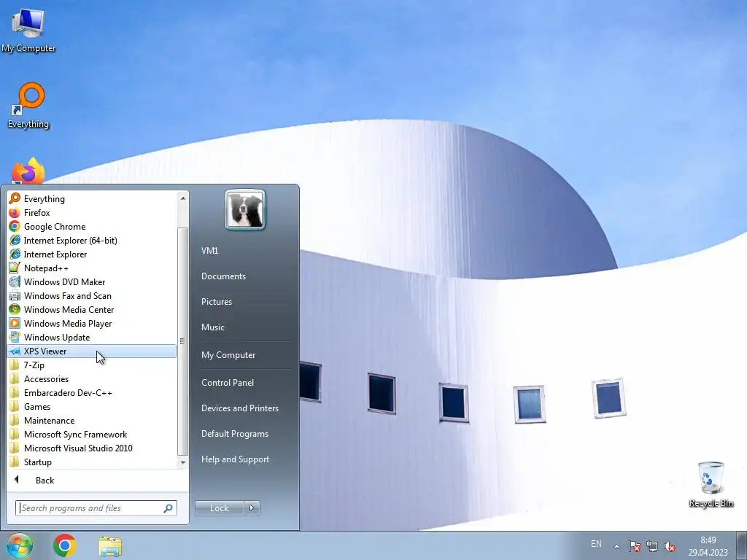
Task: Open Chrome from the taskbar
Action: click(65, 545)
